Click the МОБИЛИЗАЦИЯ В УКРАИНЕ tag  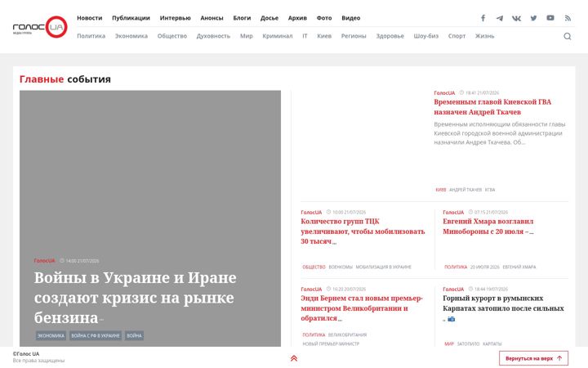[384, 267]
